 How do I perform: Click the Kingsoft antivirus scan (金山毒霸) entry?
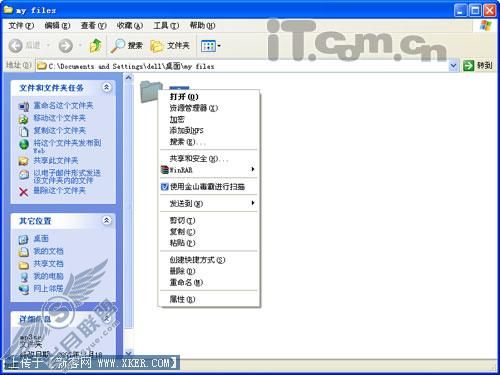208,187
